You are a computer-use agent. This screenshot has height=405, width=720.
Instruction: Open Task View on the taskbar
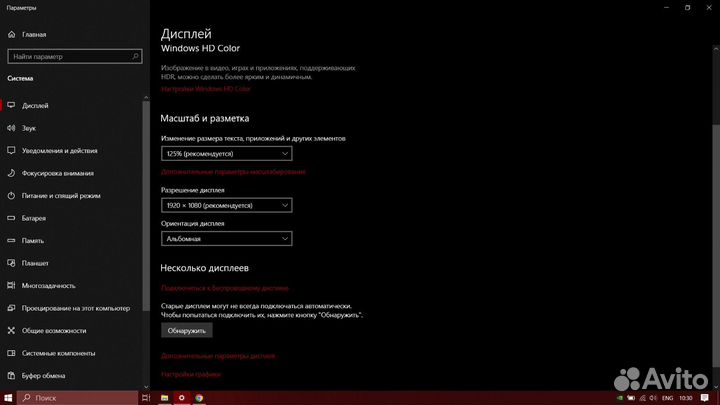(146, 398)
